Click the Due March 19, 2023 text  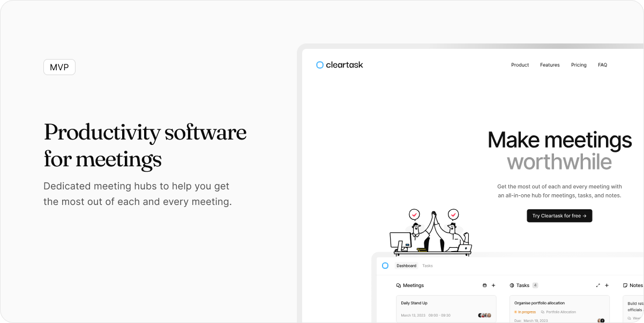point(531,321)
